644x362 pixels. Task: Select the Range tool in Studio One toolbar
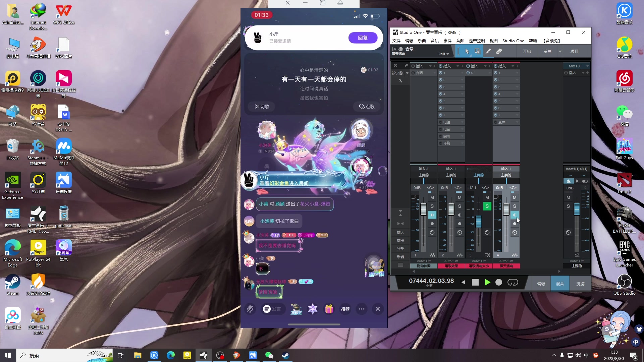tap(478, 51)
